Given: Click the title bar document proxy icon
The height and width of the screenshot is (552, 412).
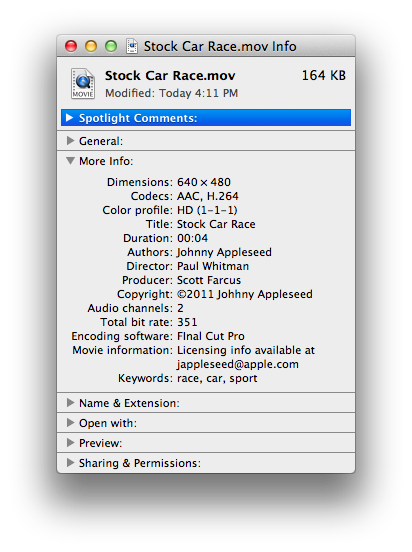Looking at the screenshot, I should (132, 46).
